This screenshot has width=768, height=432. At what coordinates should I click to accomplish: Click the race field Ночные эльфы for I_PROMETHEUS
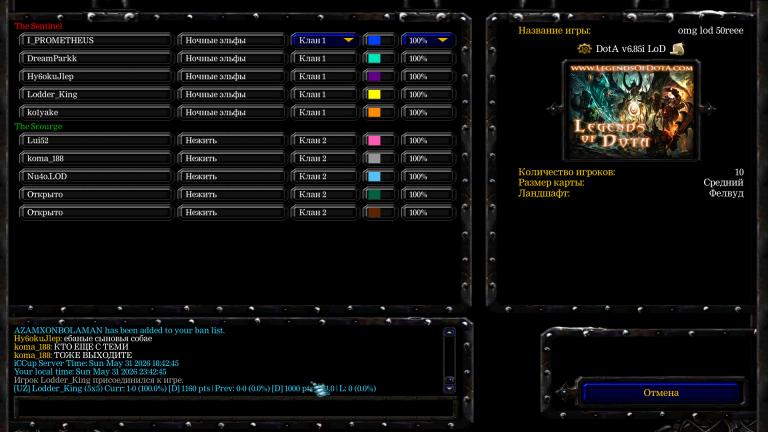[231, 40]
